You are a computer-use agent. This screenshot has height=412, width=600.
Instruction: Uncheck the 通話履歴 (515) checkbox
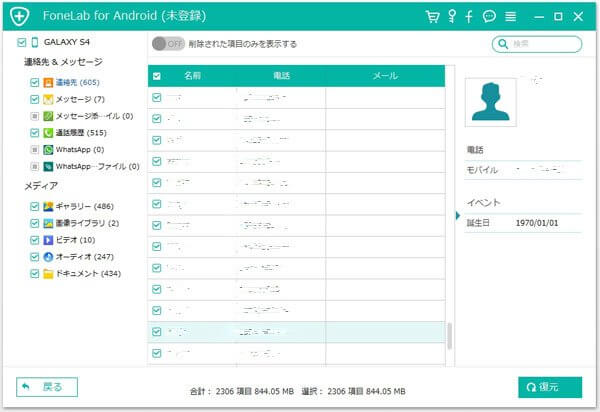tap(34, 133)
